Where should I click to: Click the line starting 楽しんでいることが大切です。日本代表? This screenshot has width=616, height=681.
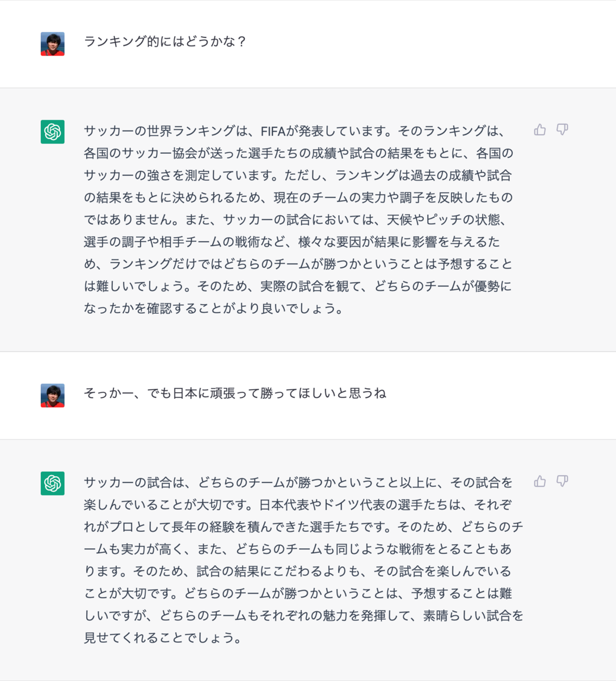[x=298, y=505]
